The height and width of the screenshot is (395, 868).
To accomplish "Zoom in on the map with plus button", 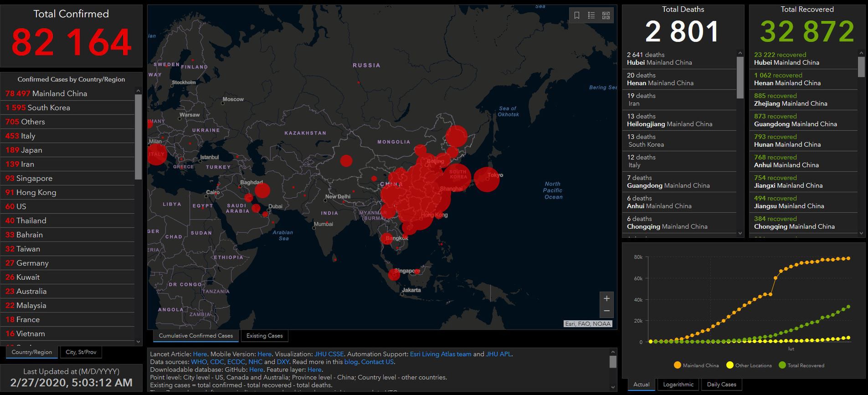I will coord(606,298).
